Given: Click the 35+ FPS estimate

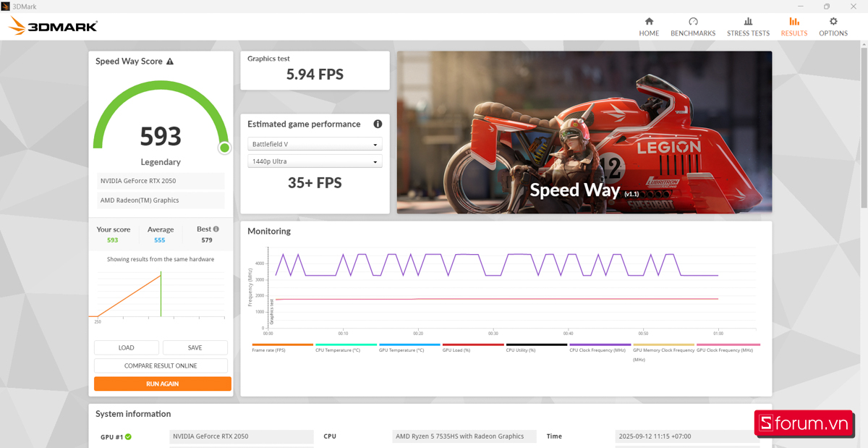Looking at the screenshot, I should point(315,183).
